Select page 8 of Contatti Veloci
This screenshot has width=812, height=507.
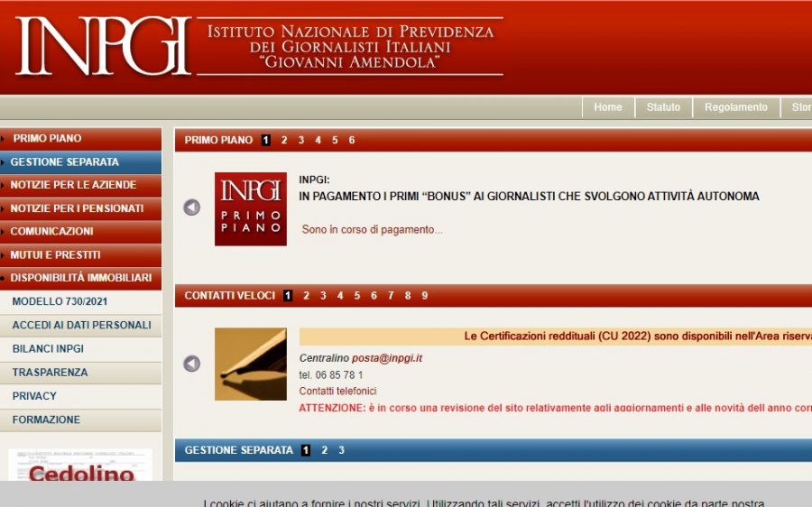(x=408, y=296)
